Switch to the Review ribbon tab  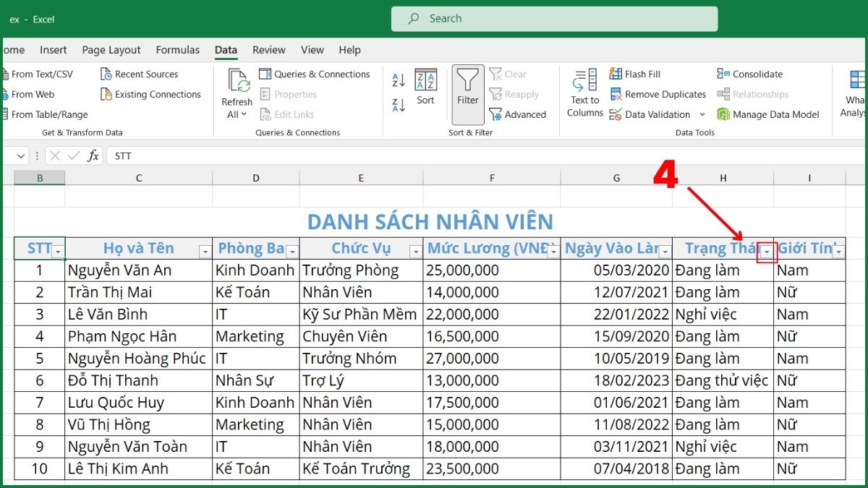268,50
